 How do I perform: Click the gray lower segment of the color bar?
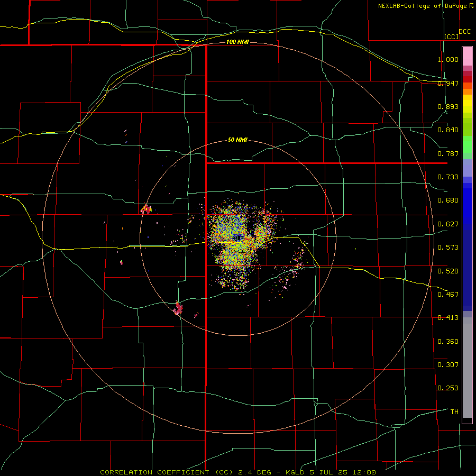coord(467,368)
